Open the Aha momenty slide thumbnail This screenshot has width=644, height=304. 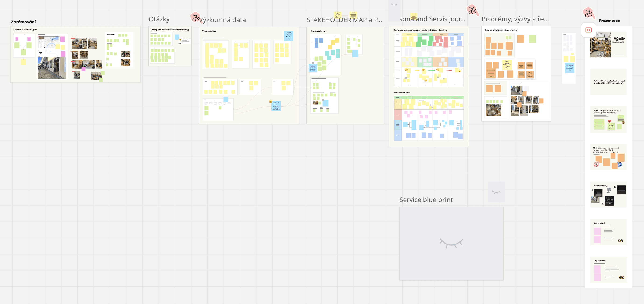coord(608,194)
